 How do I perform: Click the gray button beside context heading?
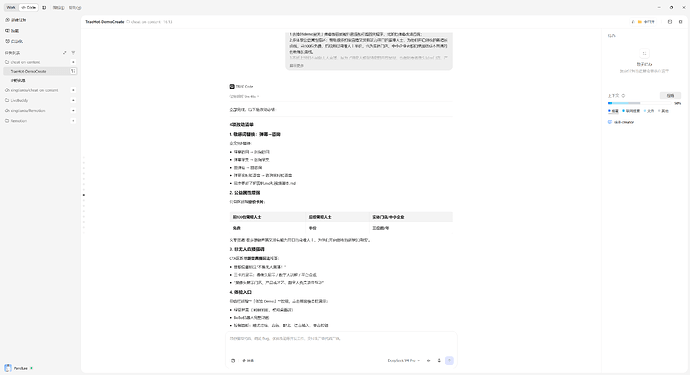(670, 96)
